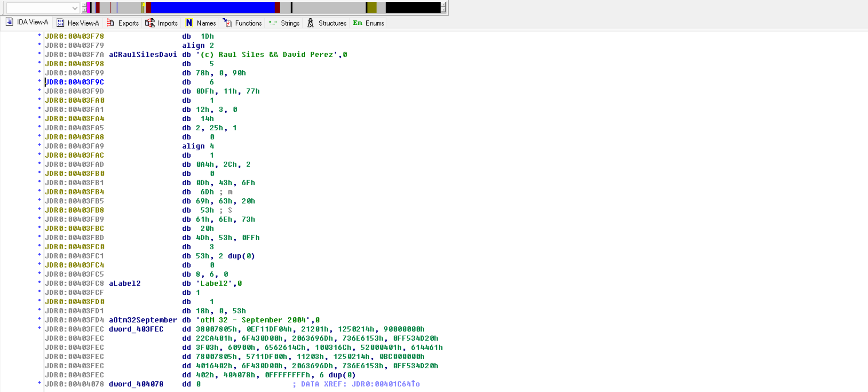The image size is (868, 392).
Task: Click the address JDR0:00403FA4
Action: coord(74,119)
